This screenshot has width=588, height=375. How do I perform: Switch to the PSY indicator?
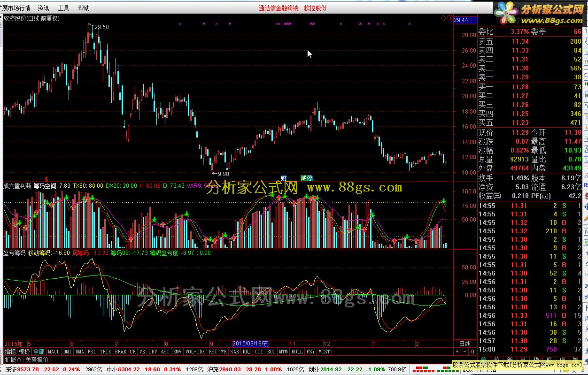click(x=311, y=352)
